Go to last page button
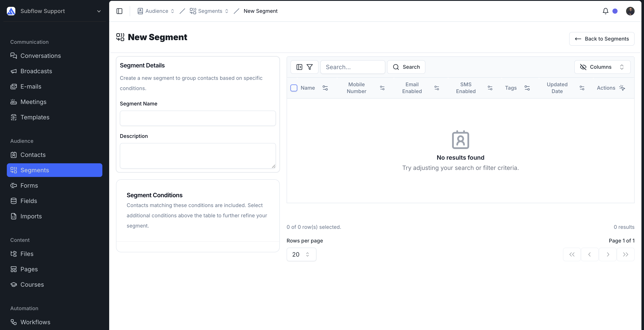This screenshot has height=330, width=644. pos(625,254)
